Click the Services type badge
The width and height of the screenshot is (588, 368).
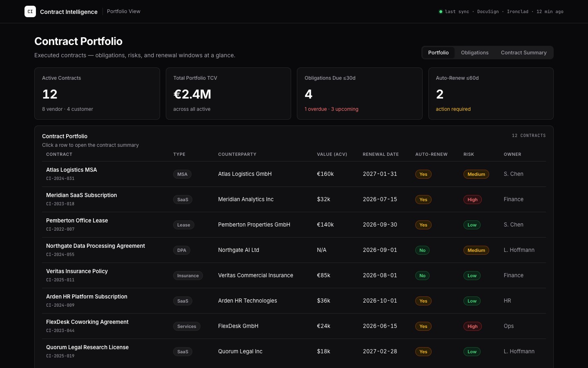tap(187, 326)
